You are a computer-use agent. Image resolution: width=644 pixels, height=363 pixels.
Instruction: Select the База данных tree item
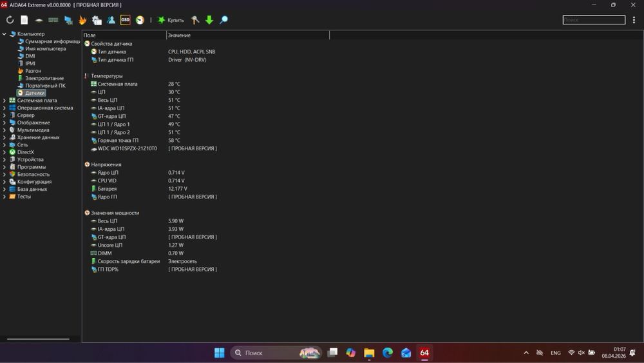pyautogui.click(x=28, y=189)
